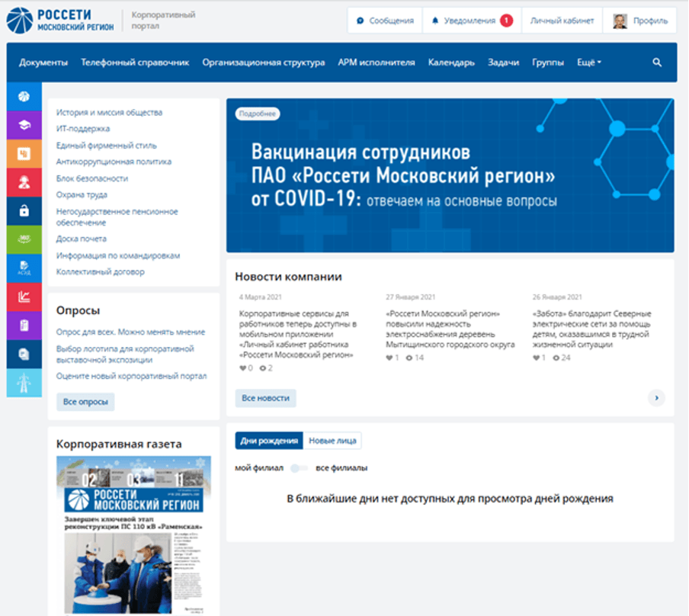Click the Подробнее button on banner
The image size is (689, 616).
coord(258,114)
